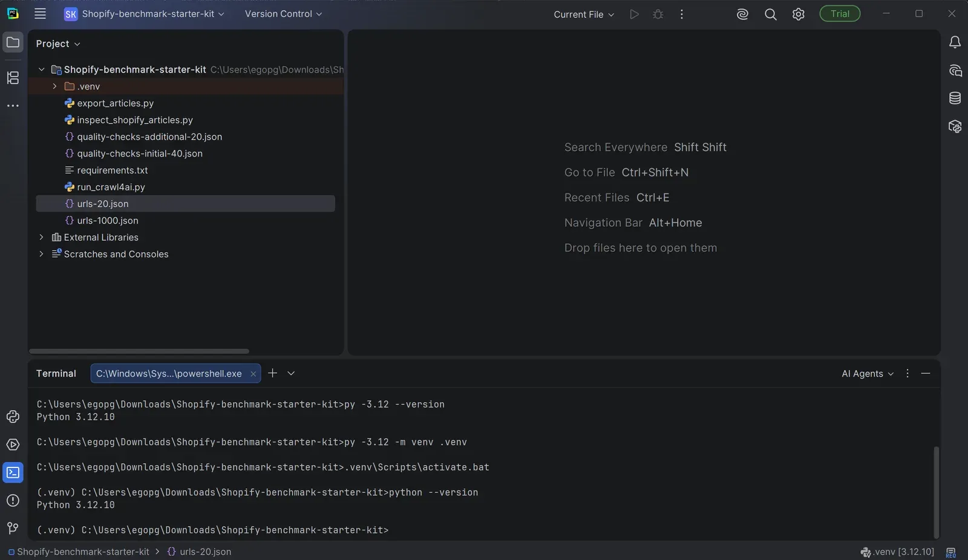This screenshot has height=560, width=968.
Task: Open Terminal options three-dot menu
Action: 907,374
